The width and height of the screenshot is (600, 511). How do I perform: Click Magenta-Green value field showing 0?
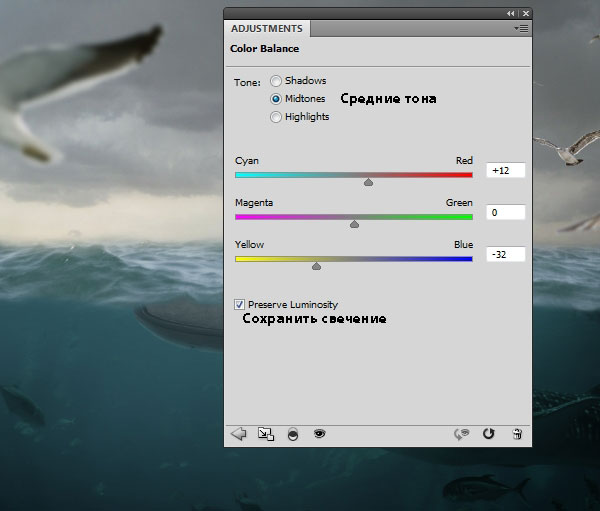(x=505, y=212)
